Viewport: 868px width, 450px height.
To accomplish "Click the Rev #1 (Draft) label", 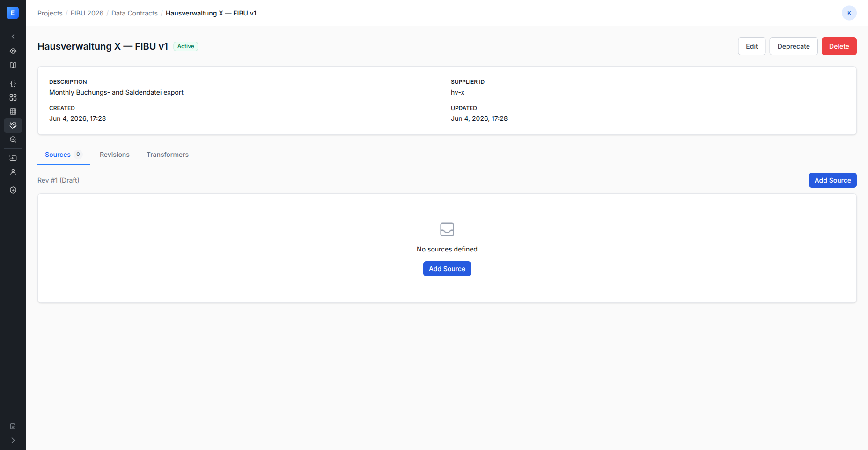I will (59, 180).
